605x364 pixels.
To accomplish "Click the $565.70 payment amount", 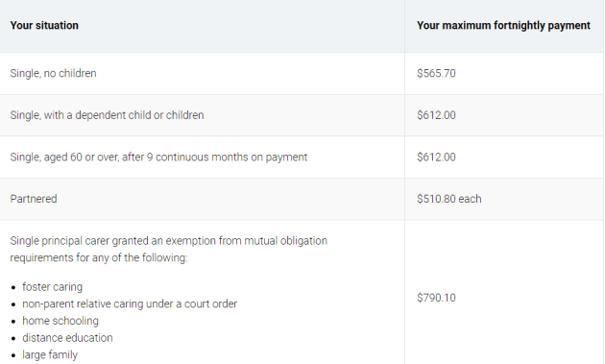I will (436, 73).
